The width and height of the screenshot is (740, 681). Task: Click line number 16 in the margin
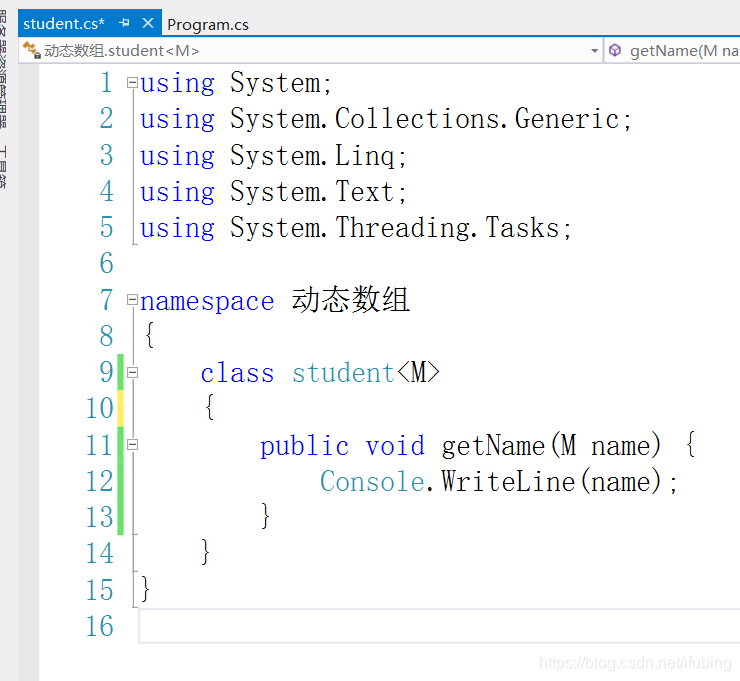[100, 626]
